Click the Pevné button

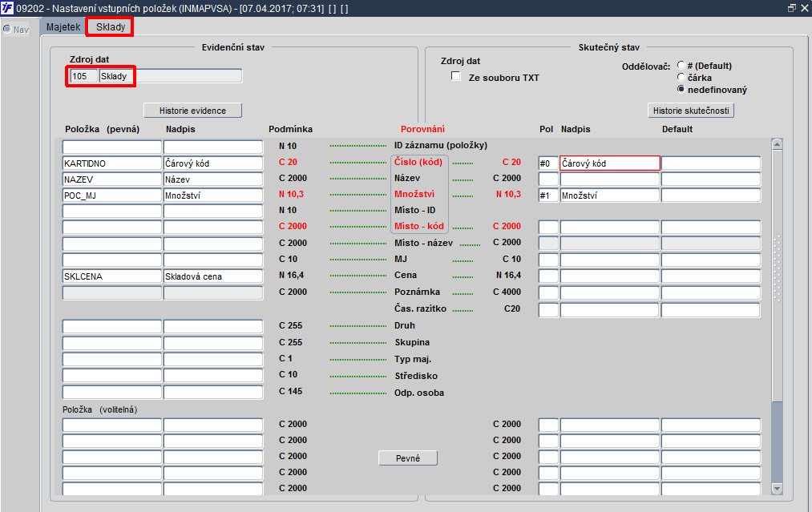pos(408,458)
